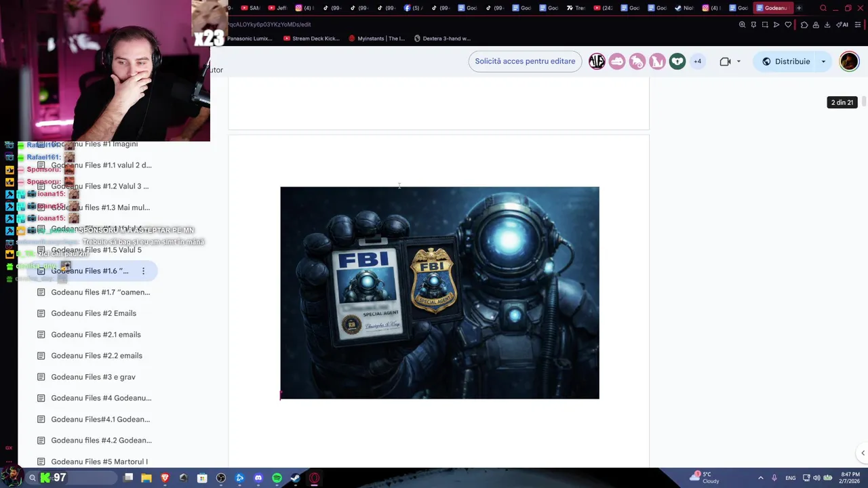
Task: Switch to the Jeff YouTube browser tab
Action: [278, 8]
